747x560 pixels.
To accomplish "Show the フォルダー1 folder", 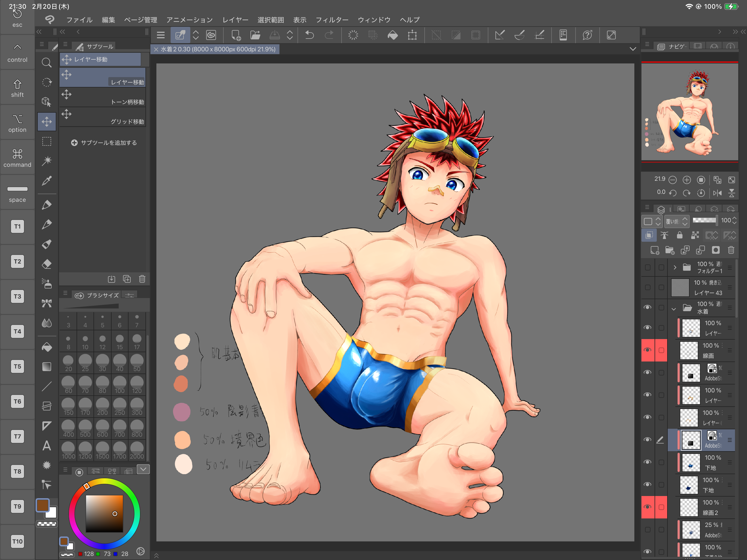I will coord(647,267).
